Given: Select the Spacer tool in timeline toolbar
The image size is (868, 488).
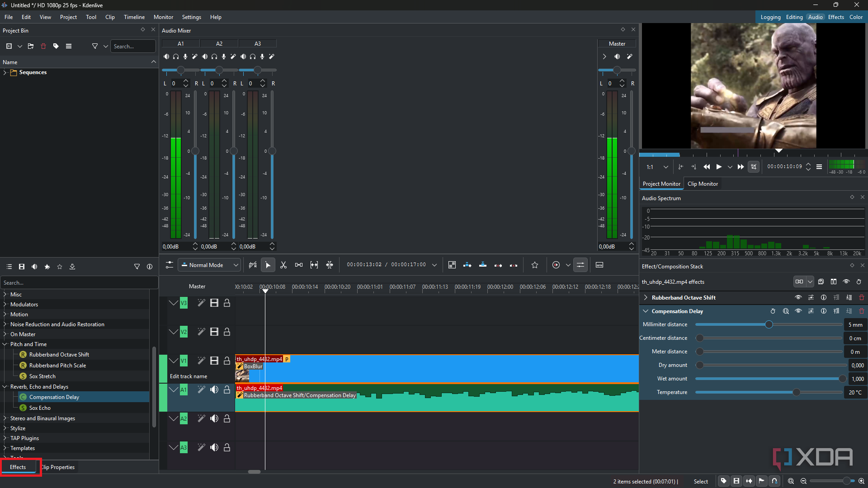Looking at the screenshot, I should coord(299,265).
